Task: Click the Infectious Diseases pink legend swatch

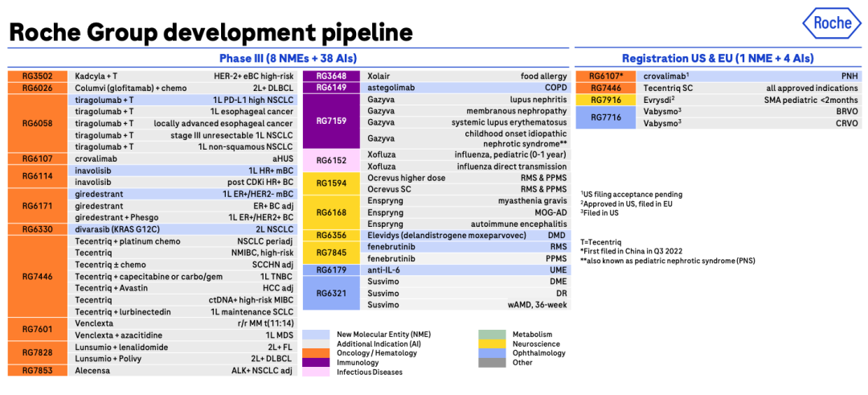Action: click(x=316, y=372)
